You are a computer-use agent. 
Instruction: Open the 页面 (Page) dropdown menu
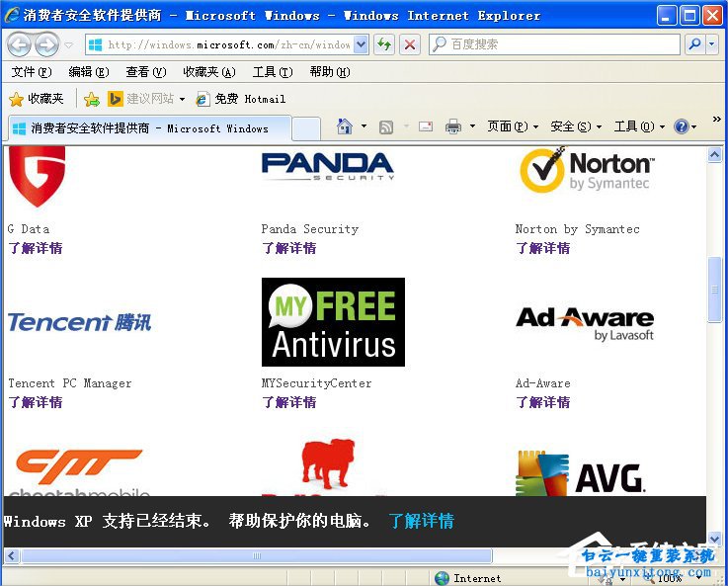point(513,126)
